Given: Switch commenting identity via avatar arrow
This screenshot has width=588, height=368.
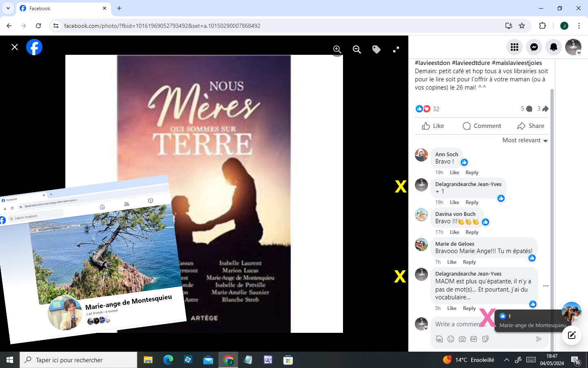Looking at the screenshot, I should pos(426,328).
